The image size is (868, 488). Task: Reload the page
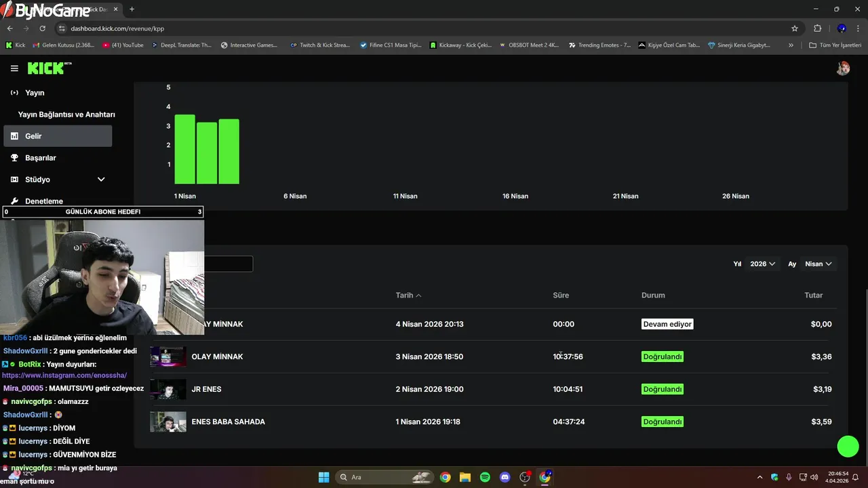(42, 28)
